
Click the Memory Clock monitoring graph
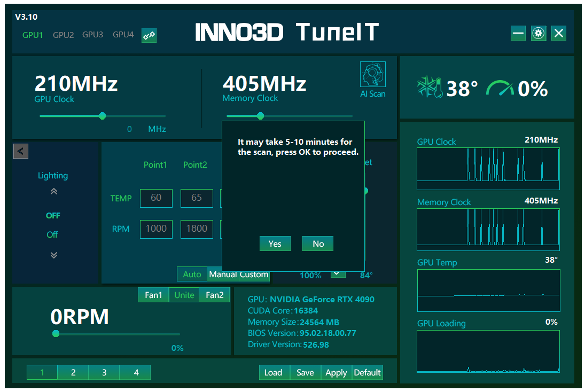coord(488,230)
